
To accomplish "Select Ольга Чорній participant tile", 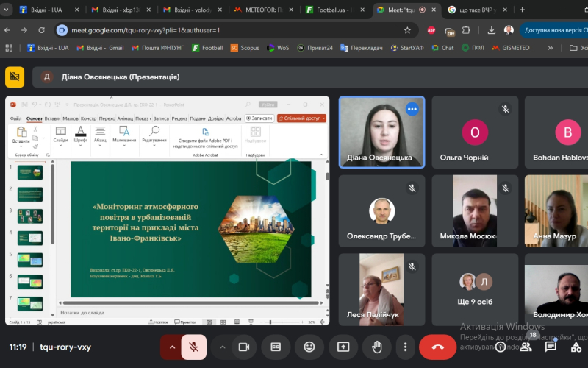I will point(475,132).
